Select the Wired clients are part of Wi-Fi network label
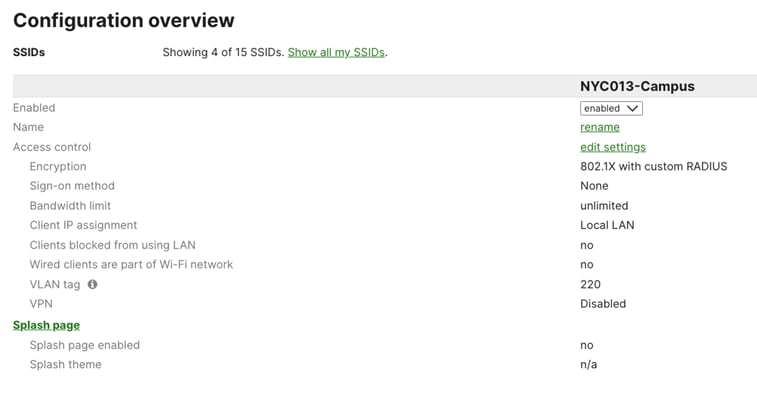The image size is (757, 396). (x=131, y=265)
